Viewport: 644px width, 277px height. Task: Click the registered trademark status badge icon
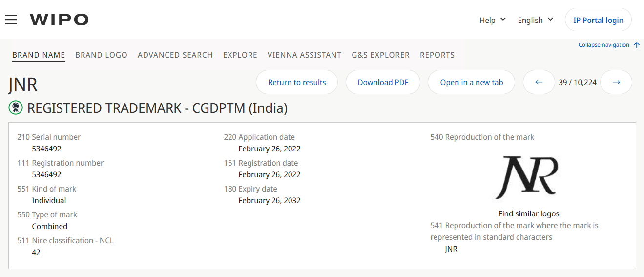[16, 107]
